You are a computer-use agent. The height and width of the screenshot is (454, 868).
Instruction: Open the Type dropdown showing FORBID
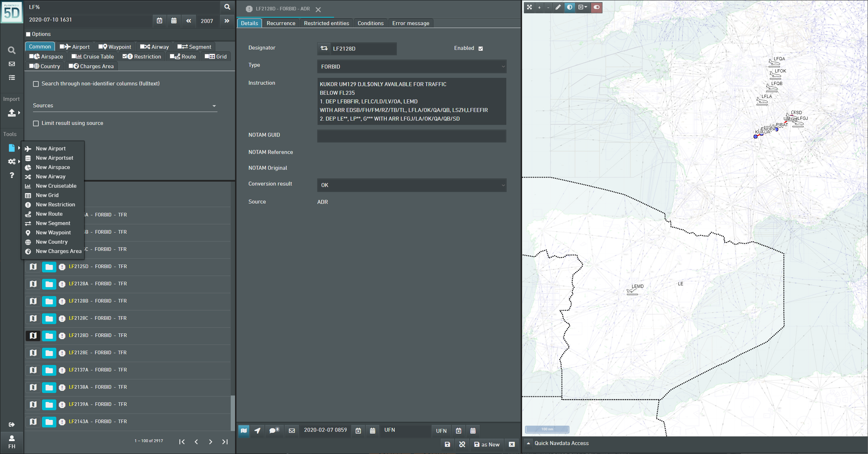(x=412, y=66)
